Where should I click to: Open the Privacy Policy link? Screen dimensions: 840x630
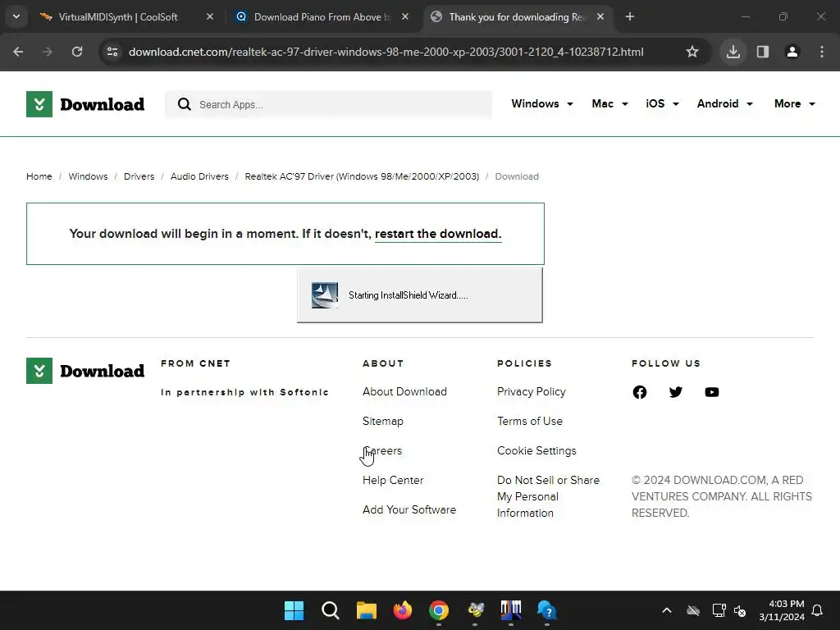tap(531, 391)
